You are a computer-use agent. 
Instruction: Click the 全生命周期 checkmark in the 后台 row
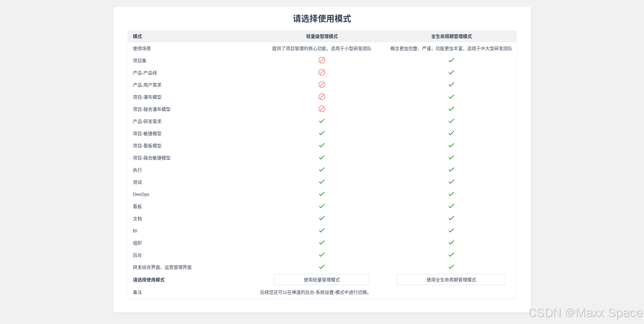coord(451,255)
